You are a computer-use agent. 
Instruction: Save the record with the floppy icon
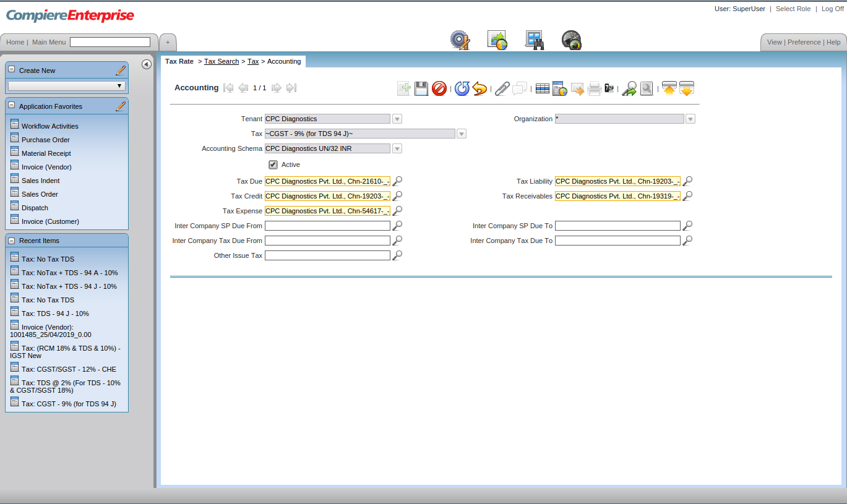(421, 88)
